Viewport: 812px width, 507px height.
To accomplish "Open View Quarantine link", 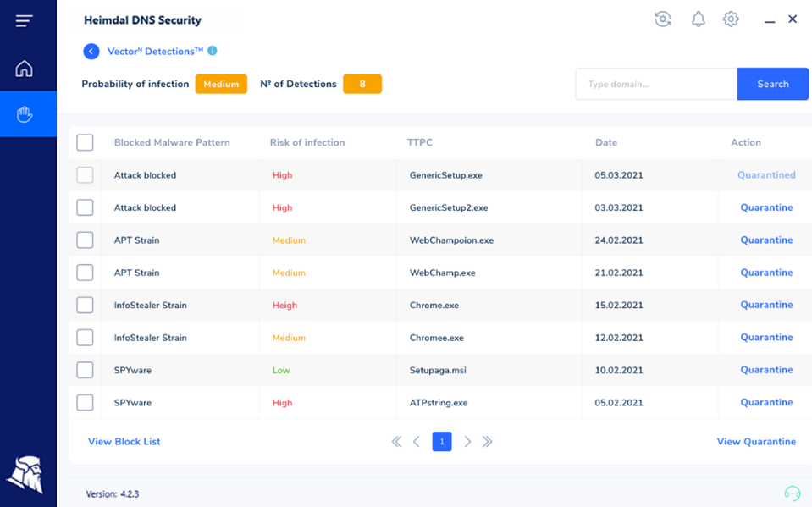I will click(x=756, y=441).
